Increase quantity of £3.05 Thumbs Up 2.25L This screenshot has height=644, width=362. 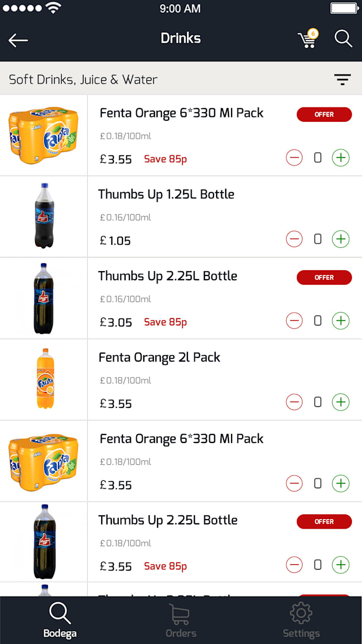pyautogui.click(x=341, y=321)
